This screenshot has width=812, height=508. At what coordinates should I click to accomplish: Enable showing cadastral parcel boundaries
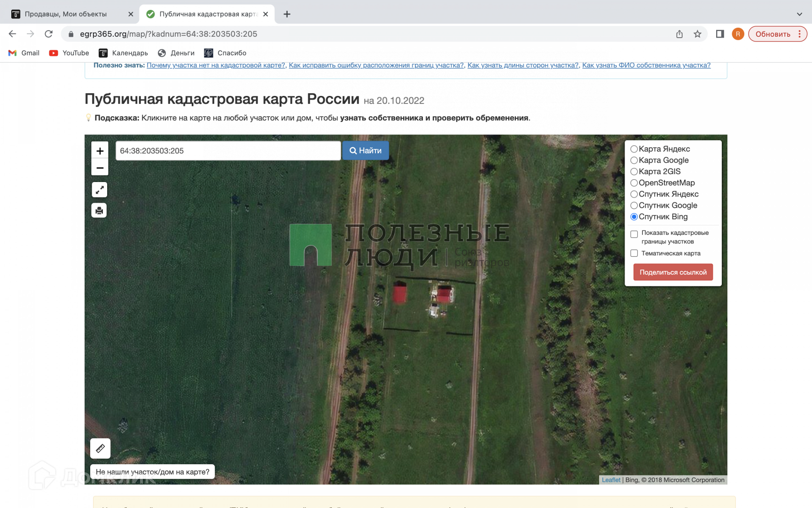[634, 234]
